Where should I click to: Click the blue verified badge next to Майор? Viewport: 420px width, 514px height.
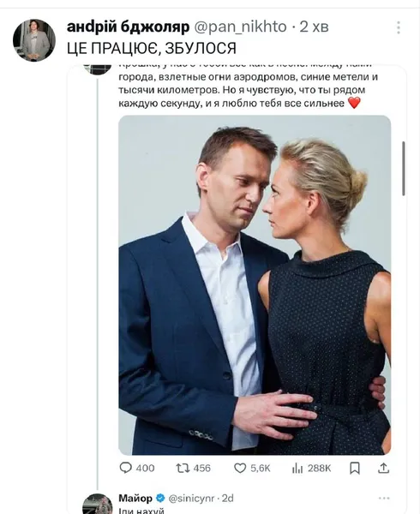(160, 499)
